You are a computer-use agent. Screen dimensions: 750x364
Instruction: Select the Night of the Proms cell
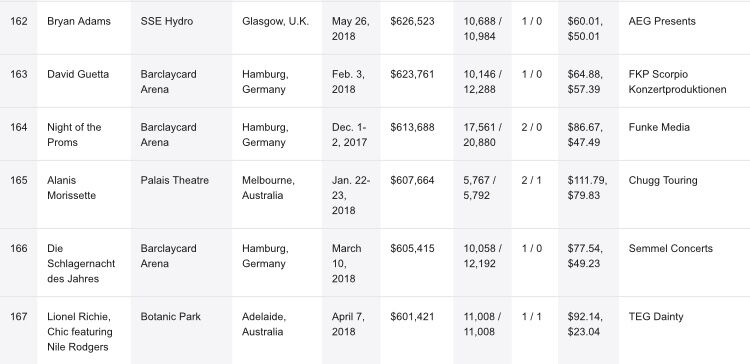tap(74, 135)
